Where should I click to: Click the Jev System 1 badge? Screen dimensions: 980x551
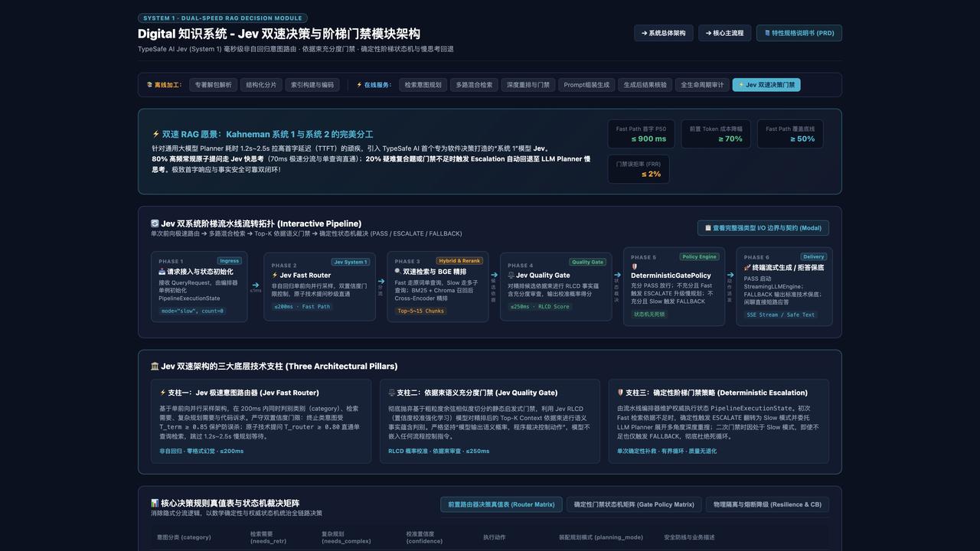(351, 262)
